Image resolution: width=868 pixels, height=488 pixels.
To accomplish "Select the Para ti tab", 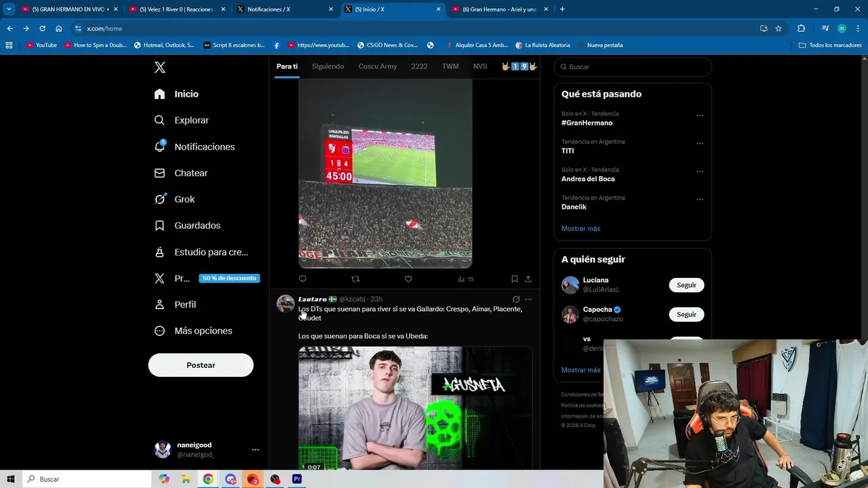I will pos(287,66).
